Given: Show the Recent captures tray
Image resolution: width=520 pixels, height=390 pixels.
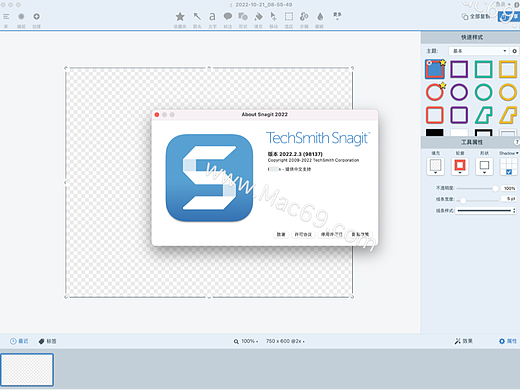Looking at the screenshot, I should 19,341.
